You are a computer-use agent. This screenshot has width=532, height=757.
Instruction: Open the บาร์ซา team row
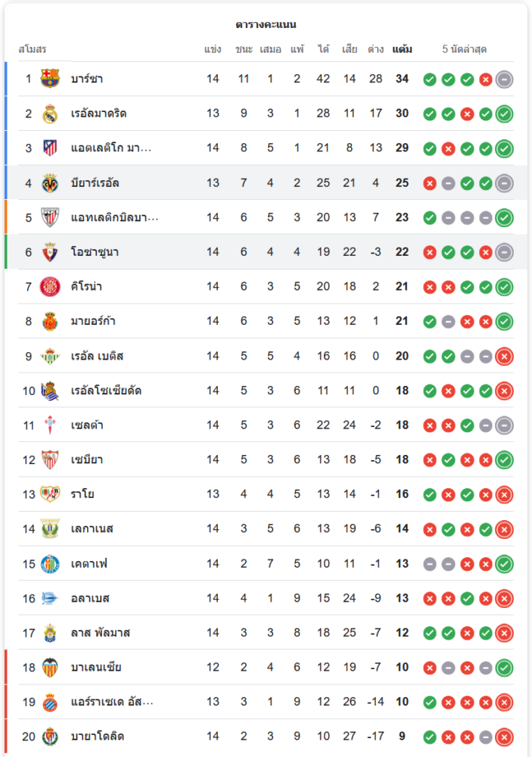click(x=87, y=79)
